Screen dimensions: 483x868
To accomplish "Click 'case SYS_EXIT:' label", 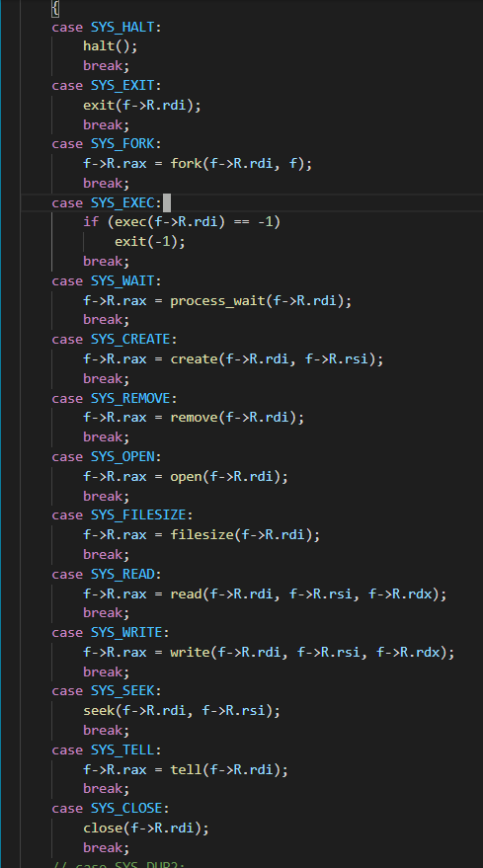I will point(107,85).
